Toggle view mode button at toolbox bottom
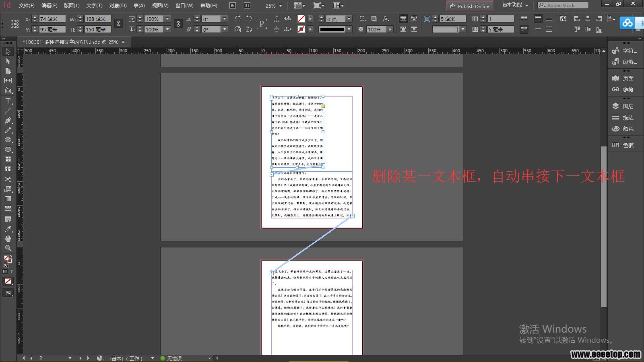 tap(8, 293)
